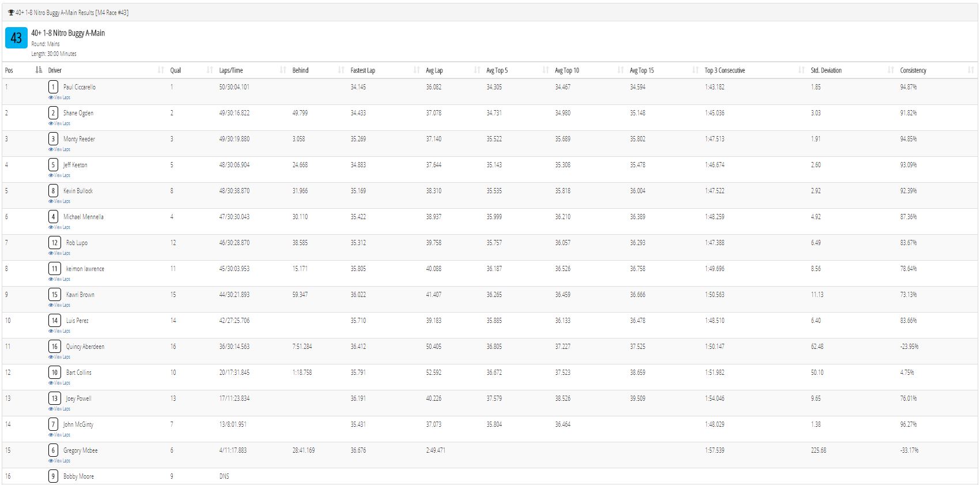980x485 pixels.
Task: Sort by the Consistency column
Action: click(x=937, y=70)
